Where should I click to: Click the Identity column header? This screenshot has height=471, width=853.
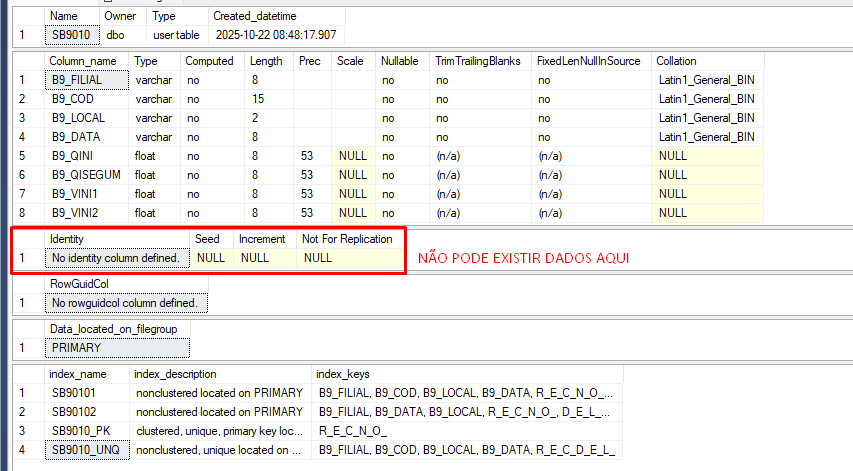coord(117,239)
